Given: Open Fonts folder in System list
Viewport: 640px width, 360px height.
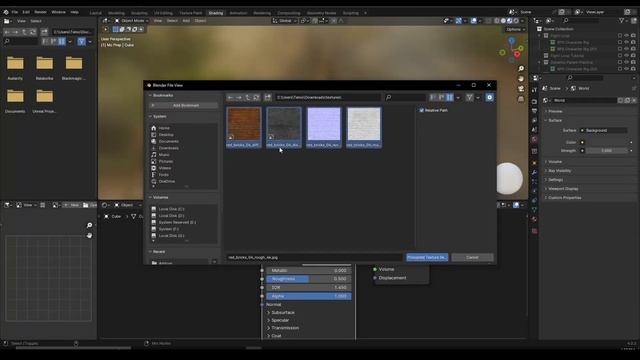Looking at the screenshot, I should tap(164, 175).
